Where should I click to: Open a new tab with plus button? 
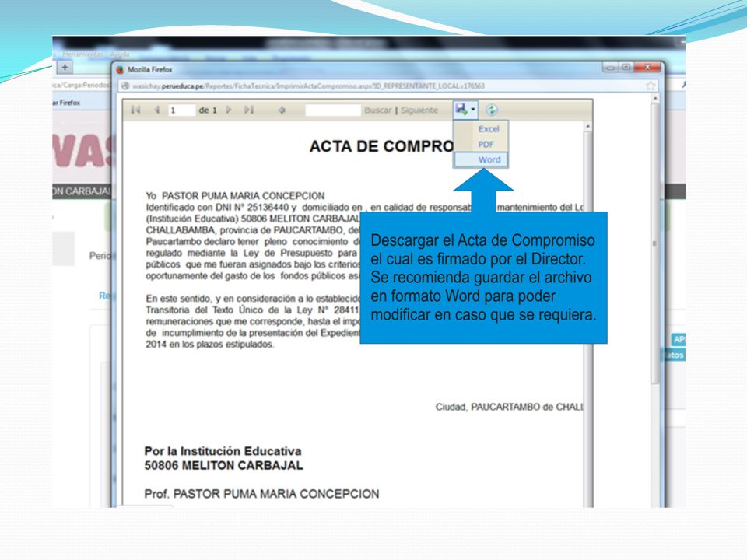click(65, 67)
